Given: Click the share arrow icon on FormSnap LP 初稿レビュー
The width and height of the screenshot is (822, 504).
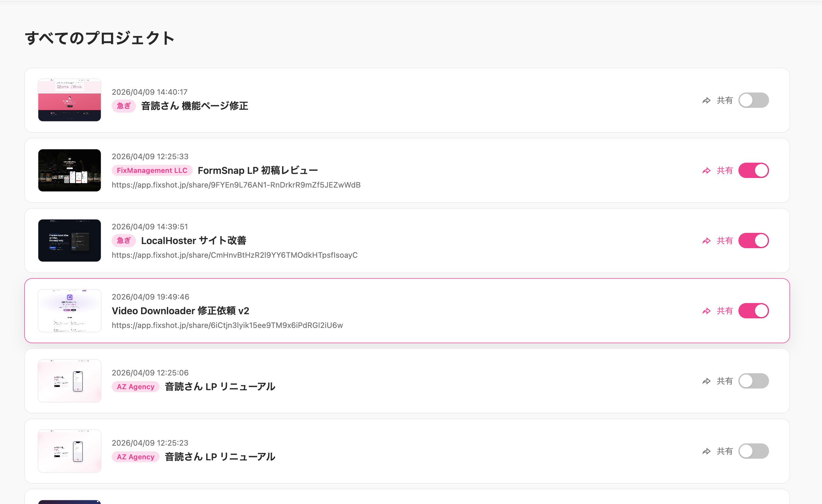Looking at the screenshot, I should point(706,170).
